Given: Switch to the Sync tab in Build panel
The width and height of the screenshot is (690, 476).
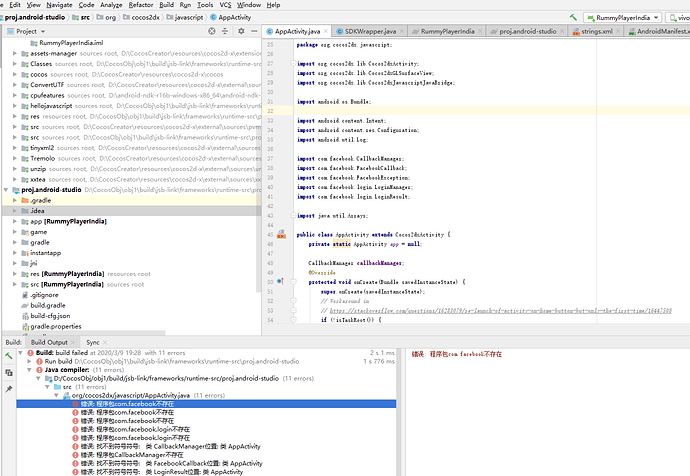Looking at the screenshot, I should pos(92,342).
